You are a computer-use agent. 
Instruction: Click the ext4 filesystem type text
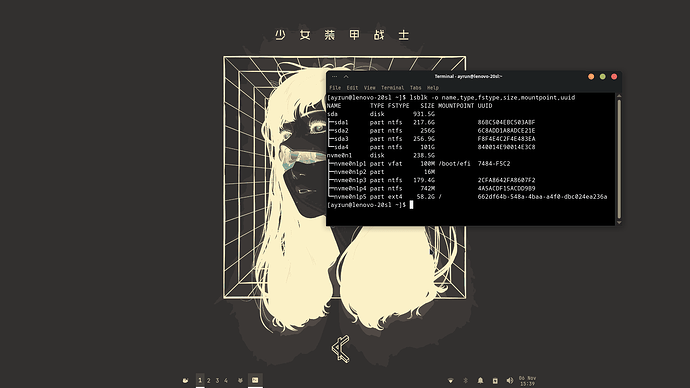395,197
